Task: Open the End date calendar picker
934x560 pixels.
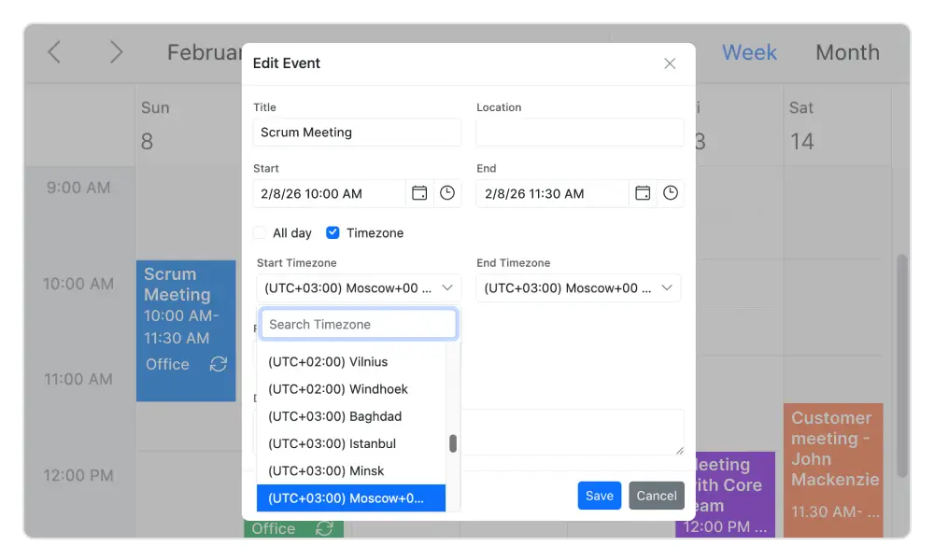Action: [643, 193]
